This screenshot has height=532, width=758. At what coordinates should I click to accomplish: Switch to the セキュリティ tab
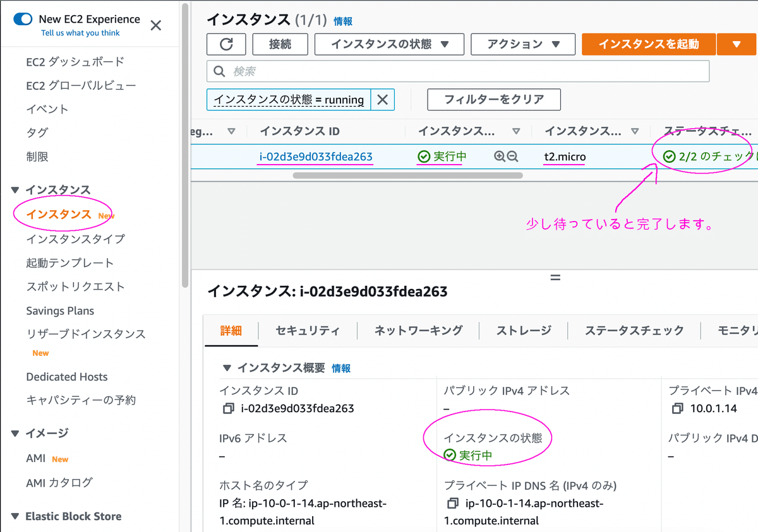[x=308, y=330]
